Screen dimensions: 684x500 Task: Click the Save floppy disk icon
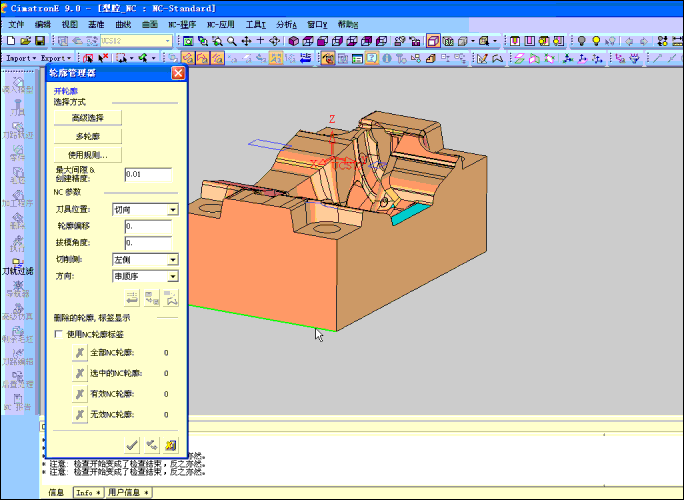tap(40, 41)
